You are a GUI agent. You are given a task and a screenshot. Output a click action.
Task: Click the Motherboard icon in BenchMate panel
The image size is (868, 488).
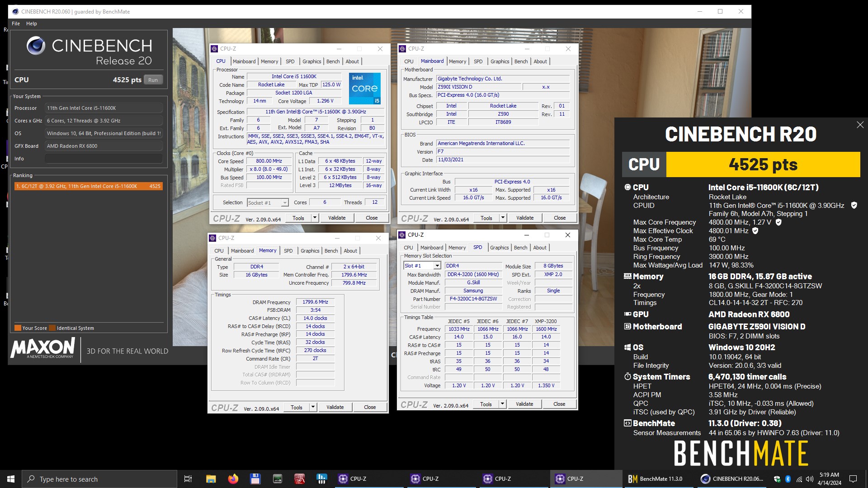pos(627,326)
